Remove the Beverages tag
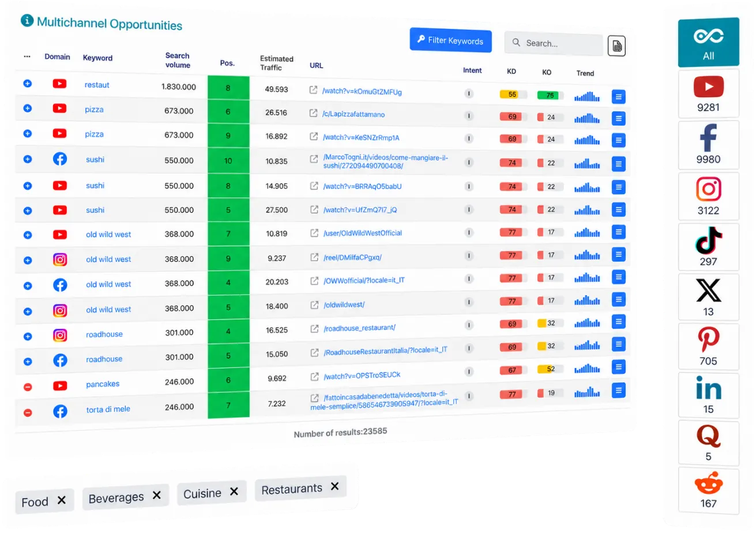 [156, 495]
